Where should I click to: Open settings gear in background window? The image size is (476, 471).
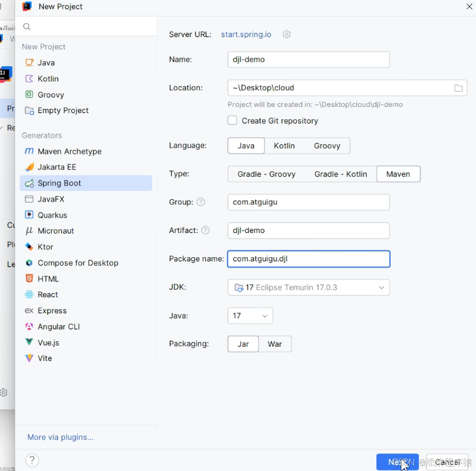3,392
